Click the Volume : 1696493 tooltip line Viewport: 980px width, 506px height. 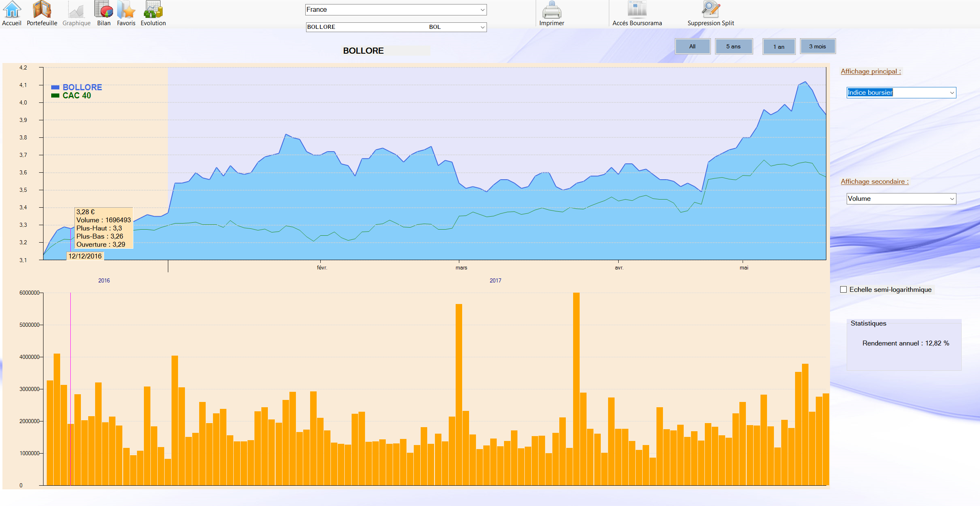pos(104,220)
